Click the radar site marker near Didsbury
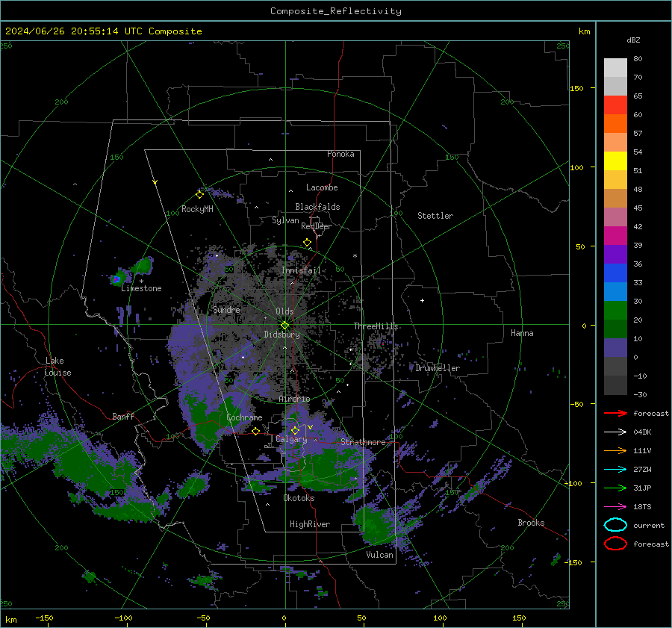Viewport: 672px width, 628px height. click(284, 326)
